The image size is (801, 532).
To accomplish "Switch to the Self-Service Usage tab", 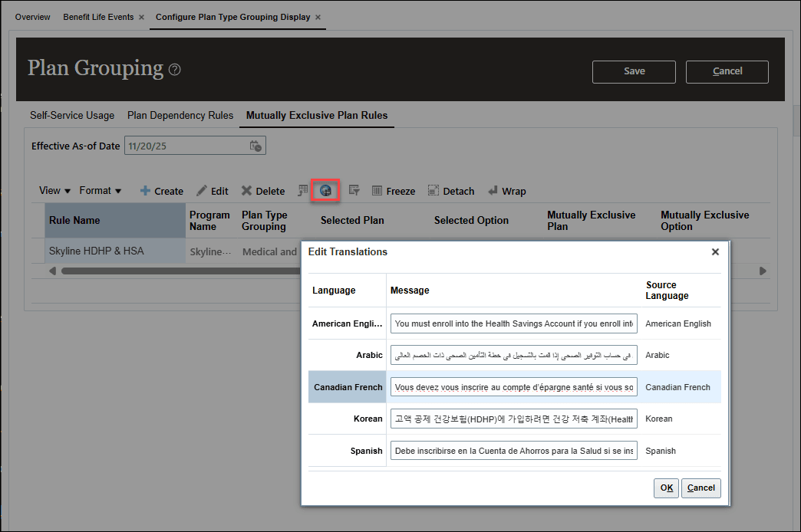I will pos(71,115).
